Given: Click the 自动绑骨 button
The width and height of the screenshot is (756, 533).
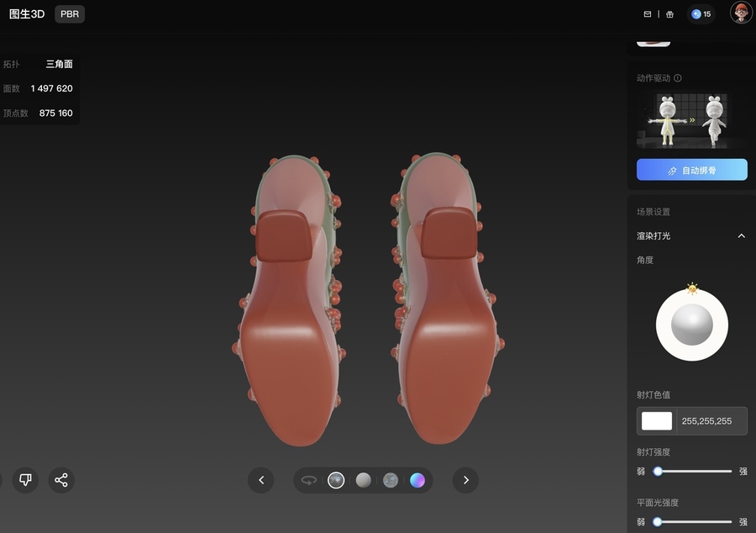Looking at the screenshot, I should click(x=691, y=170).
